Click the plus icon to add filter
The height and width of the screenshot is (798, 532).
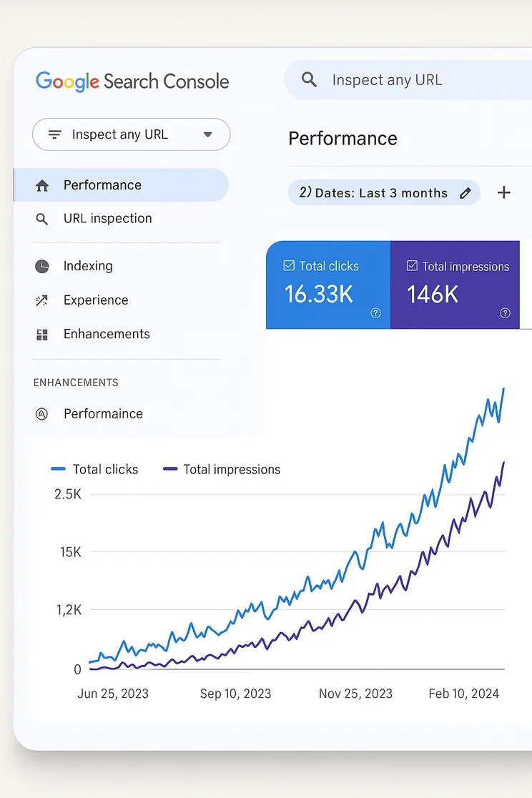[504, 192]
